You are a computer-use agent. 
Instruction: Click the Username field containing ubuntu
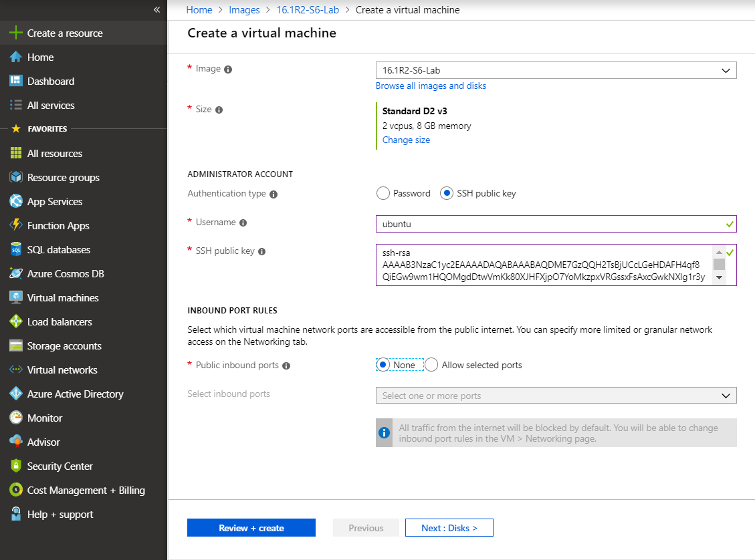[x=556, y=224]
